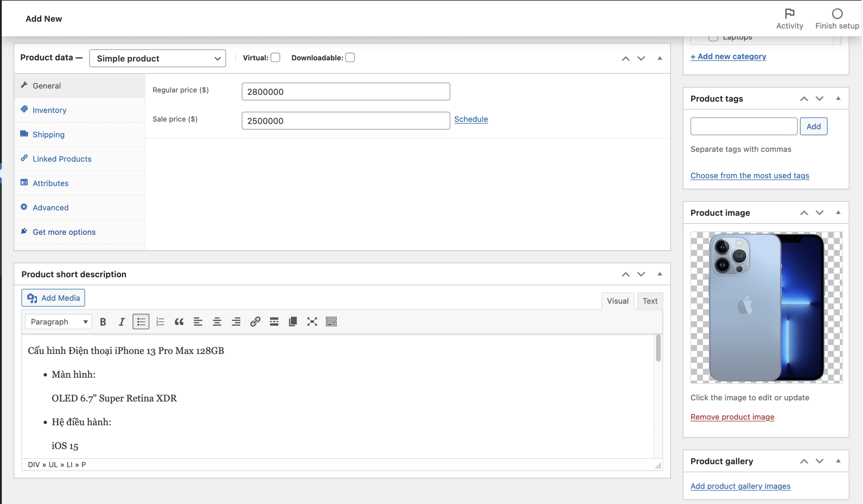Viewport: 863px width, 504px height.
Task: Collapse the Product image panel
Action: (x=838, y=213)
